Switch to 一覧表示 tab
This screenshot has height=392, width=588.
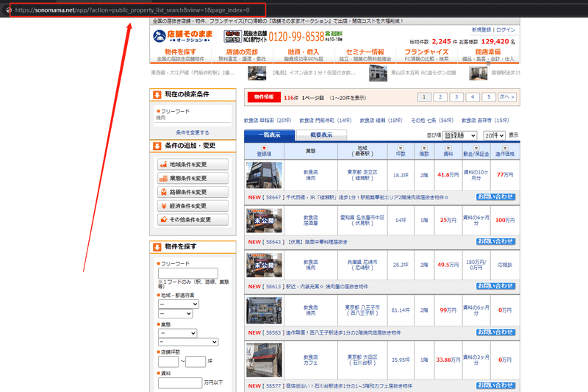click(269, 135)
